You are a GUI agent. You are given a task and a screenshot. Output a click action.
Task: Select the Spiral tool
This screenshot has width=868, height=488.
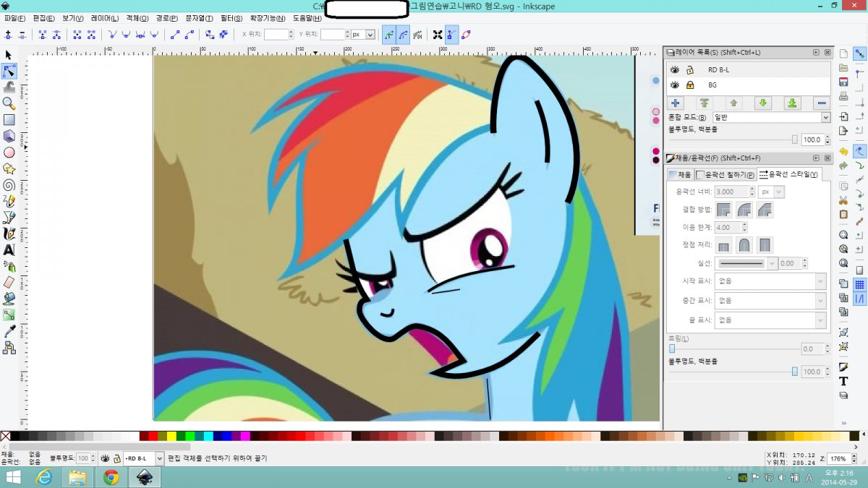[9, 185]
